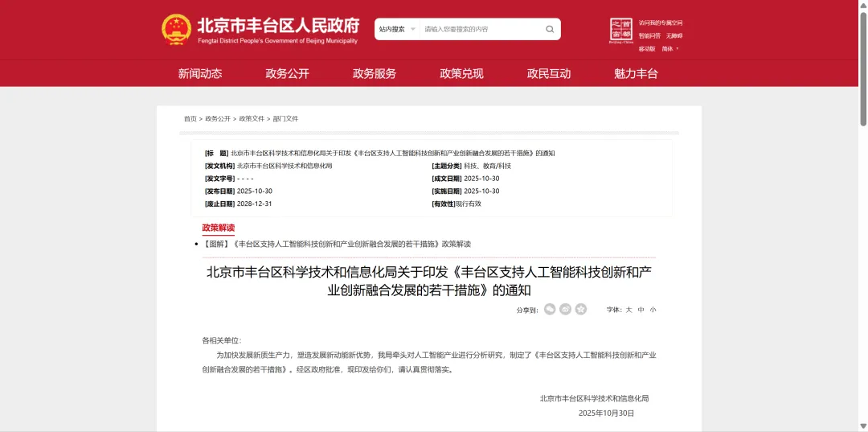Viewport: 868px width, 432px height.
Task: Click 部门文件 in the breadcrumb
Action: (285, 119)
